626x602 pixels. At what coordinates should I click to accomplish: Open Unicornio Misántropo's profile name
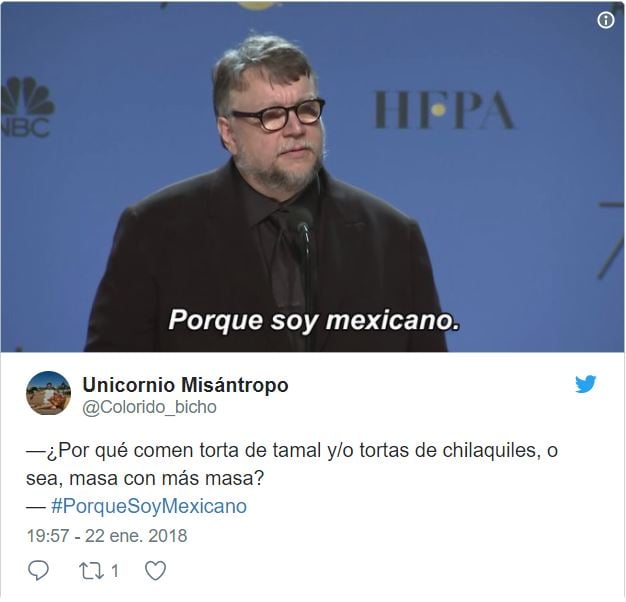tap(185, 385)
